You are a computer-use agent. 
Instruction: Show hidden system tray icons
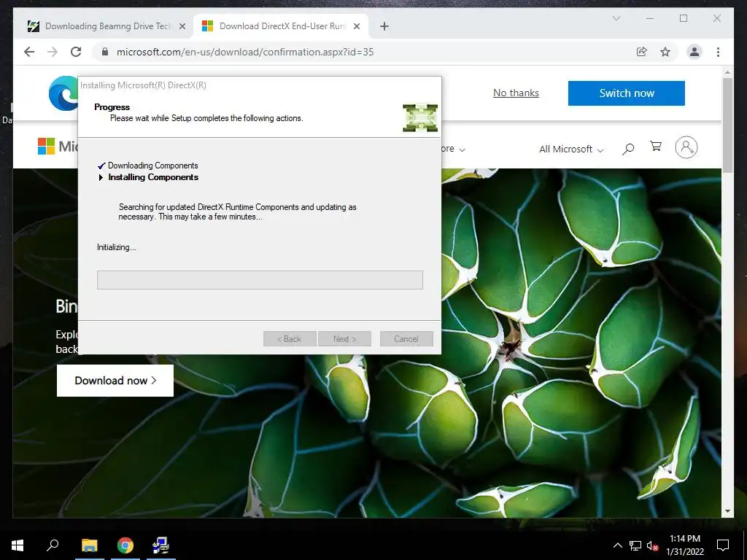(x=617, y=545)
